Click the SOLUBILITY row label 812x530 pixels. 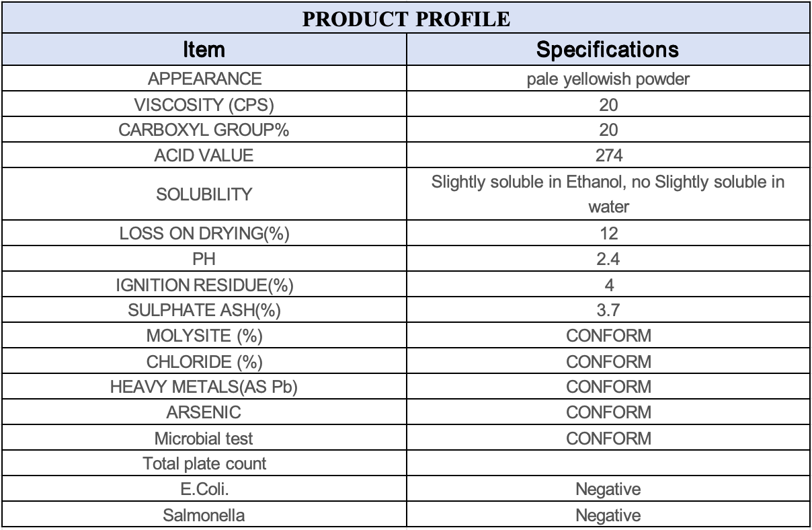206,194
